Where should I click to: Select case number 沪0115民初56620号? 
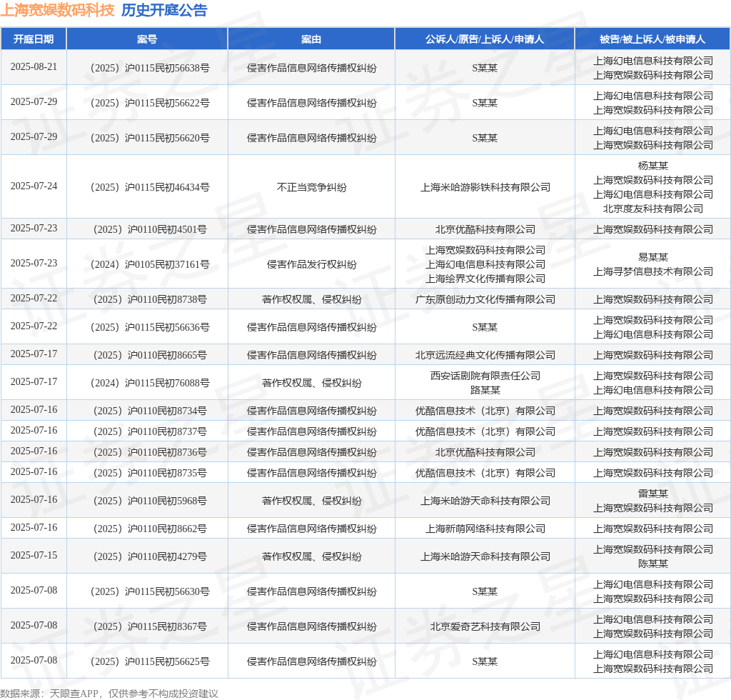point(150,138)
